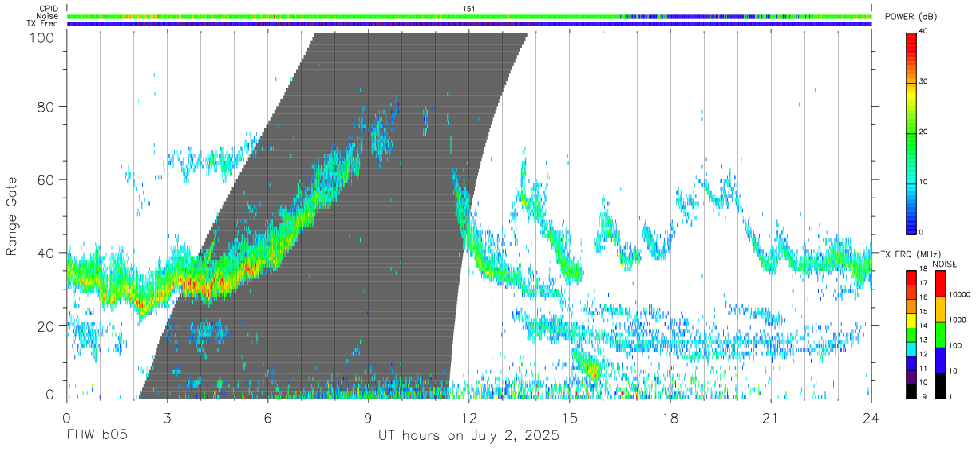This screenshot has width=980, height=452.
Task: Select the Noise row label at top left
Action: coord(47,16)
